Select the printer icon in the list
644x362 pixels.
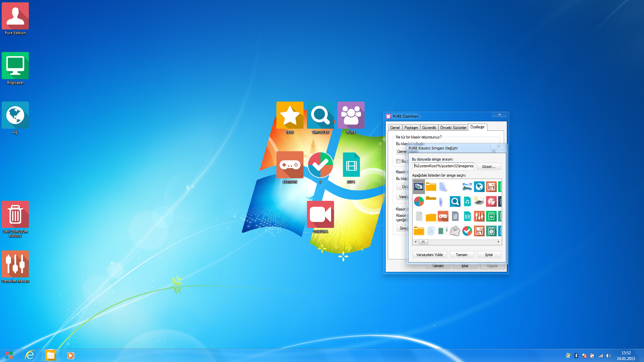point(479,201)
